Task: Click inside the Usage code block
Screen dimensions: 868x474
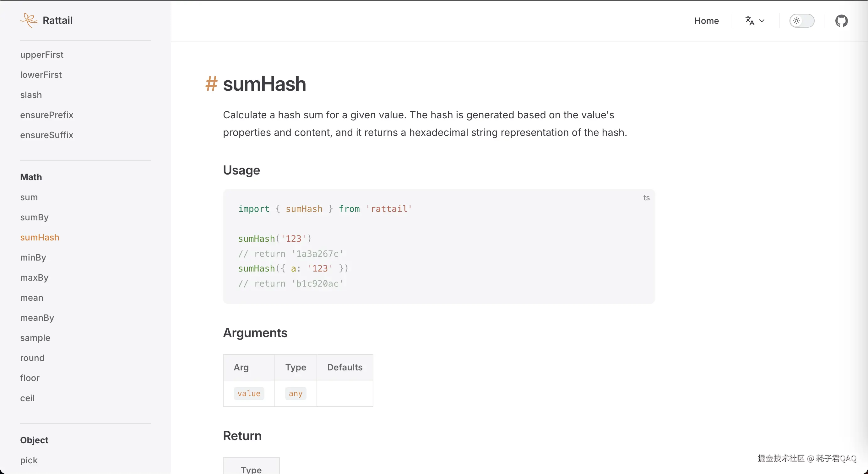Action: point(438,246)
